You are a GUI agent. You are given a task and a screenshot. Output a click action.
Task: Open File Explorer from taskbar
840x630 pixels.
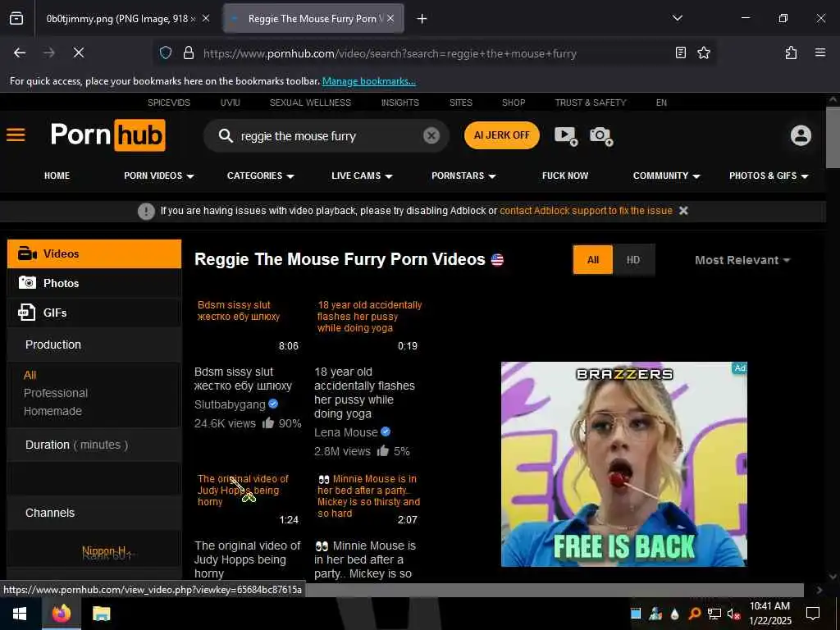[x=101, y=614]
